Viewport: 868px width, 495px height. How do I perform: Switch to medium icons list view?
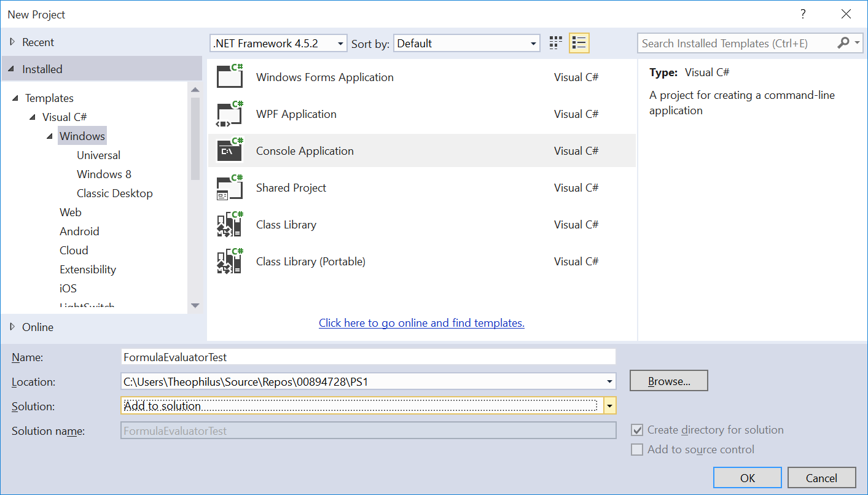coord(579,43)
